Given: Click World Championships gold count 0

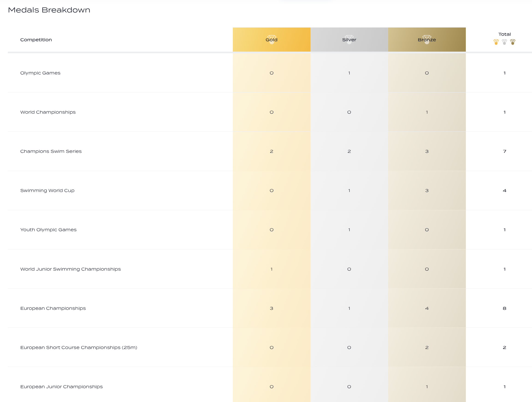Looking at the screenshot, I should [272, 112].
